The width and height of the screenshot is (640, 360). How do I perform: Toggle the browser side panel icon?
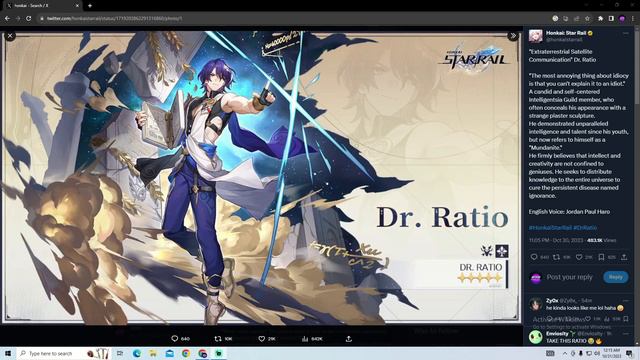tap(611, 18)
